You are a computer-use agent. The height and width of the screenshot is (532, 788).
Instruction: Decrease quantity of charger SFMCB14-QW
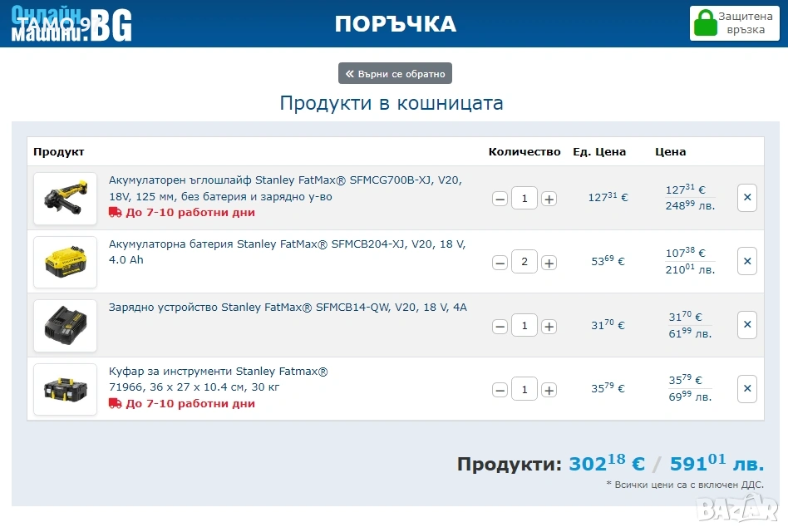[500, 327]
